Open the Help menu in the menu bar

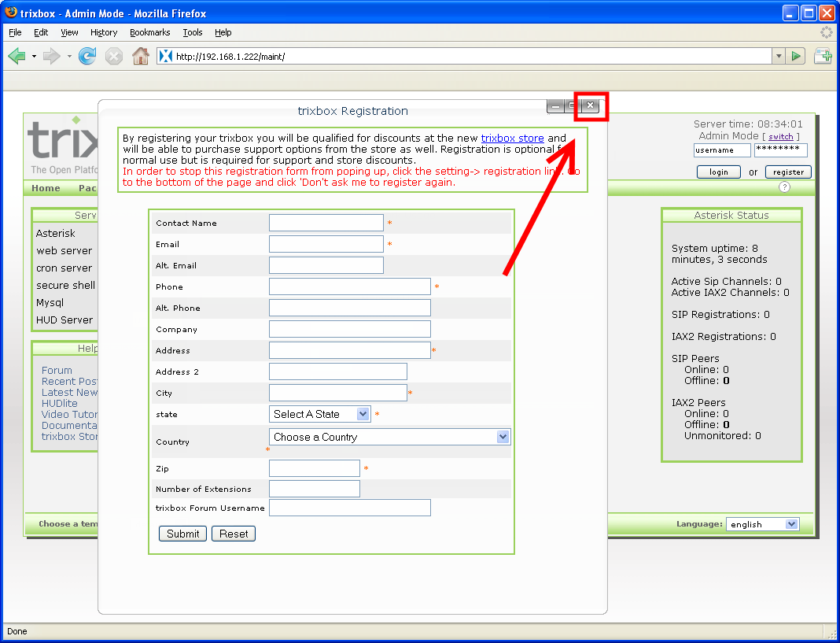pyautogui.click(x=223, y=32)
